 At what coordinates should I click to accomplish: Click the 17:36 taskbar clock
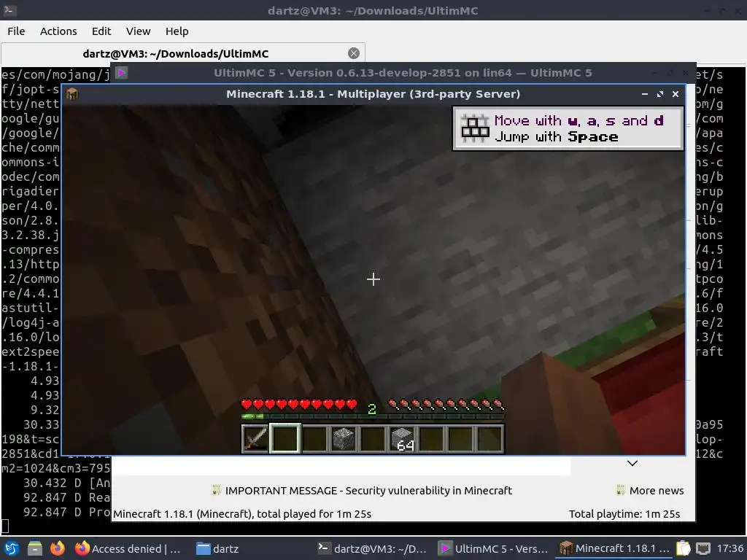[x=729, y=548]
